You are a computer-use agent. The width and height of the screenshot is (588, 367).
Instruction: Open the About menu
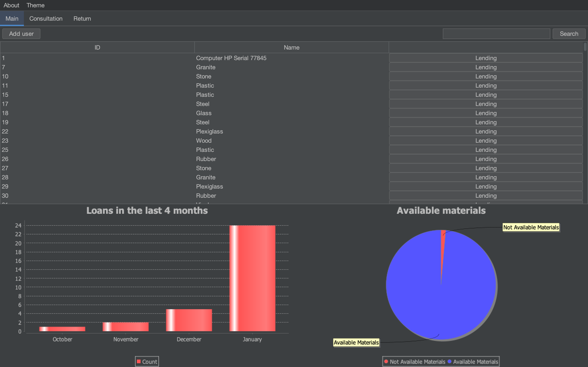pyautogui.click(x=11, y=5)
